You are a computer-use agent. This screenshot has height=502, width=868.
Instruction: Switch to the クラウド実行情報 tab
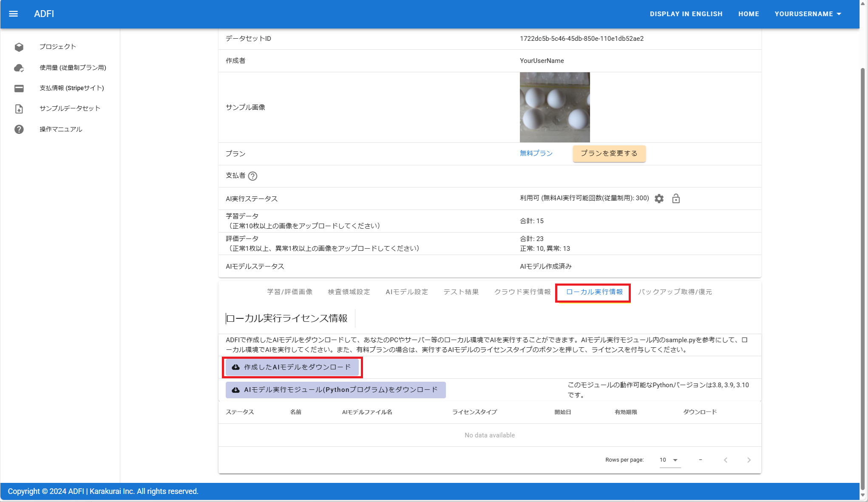pyautogui.click(x=522, y=292)
